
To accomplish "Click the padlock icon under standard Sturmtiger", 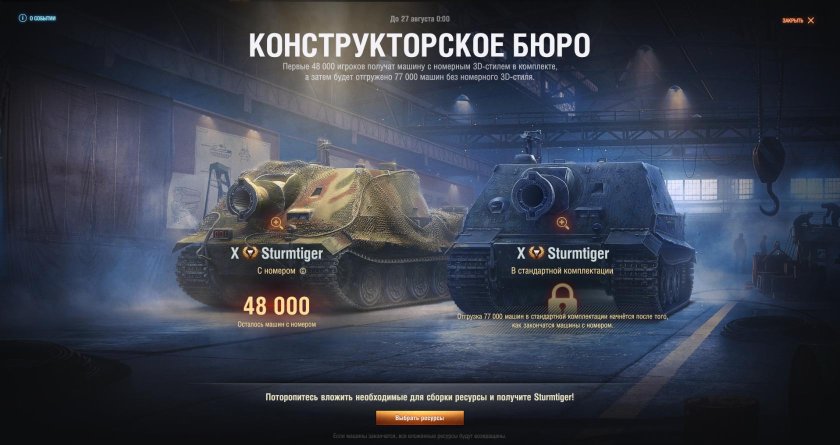I will coord(562,300).
